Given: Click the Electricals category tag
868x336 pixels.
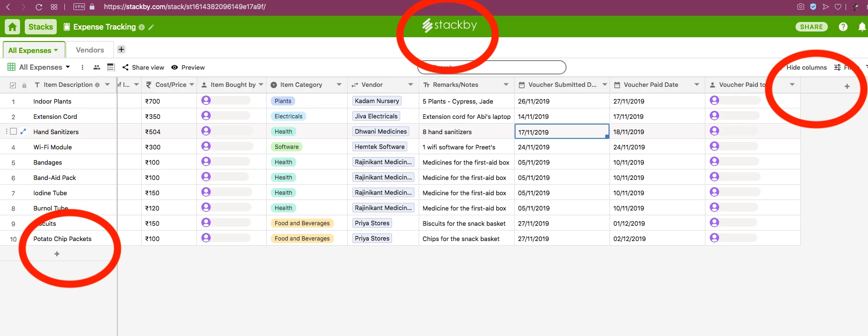Looking at the screenshot, I should (289, 116).
